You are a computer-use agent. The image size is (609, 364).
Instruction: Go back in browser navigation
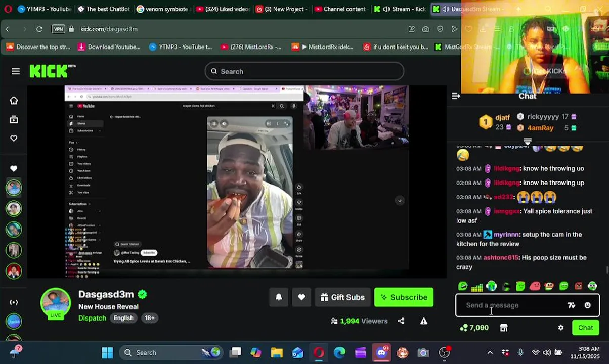point(7,29)
